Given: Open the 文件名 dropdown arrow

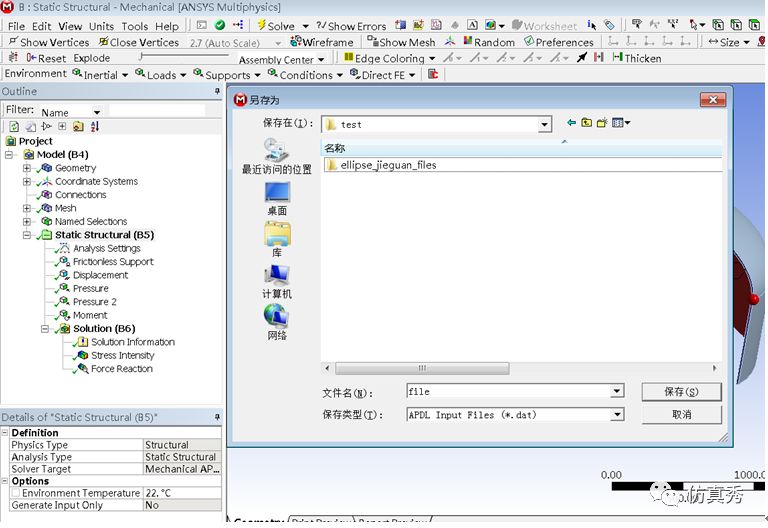Looking at the screenshot, I should (x=617, y=391).
